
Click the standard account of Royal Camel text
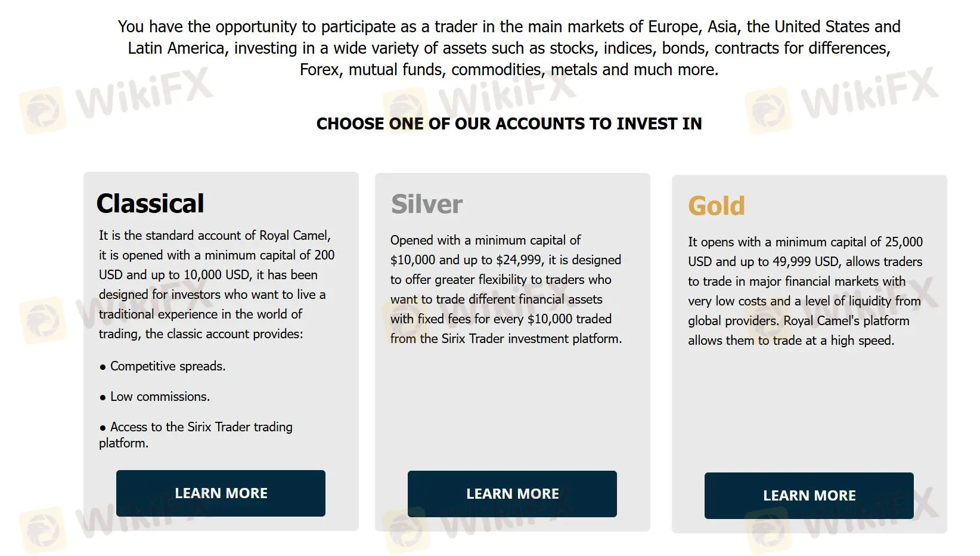click(x=215, y=236)
